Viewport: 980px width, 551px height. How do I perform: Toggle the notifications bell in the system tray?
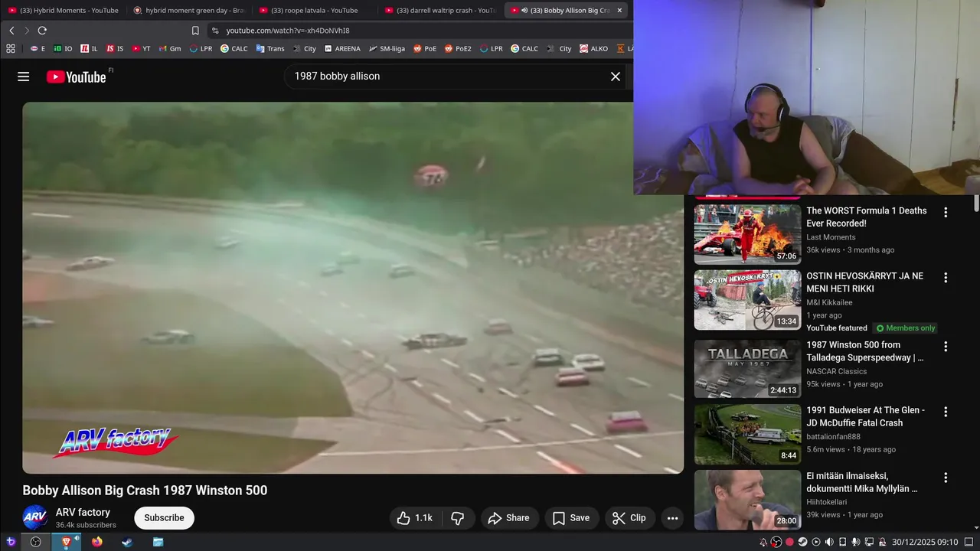point(763,542)
